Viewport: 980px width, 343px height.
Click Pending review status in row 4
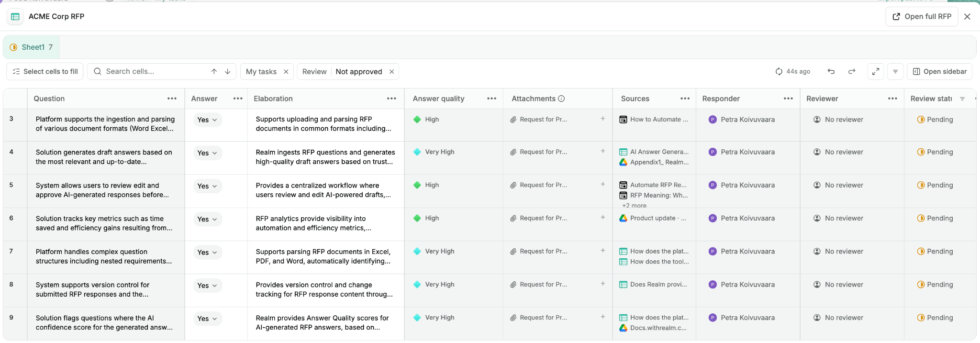point(935,152)
